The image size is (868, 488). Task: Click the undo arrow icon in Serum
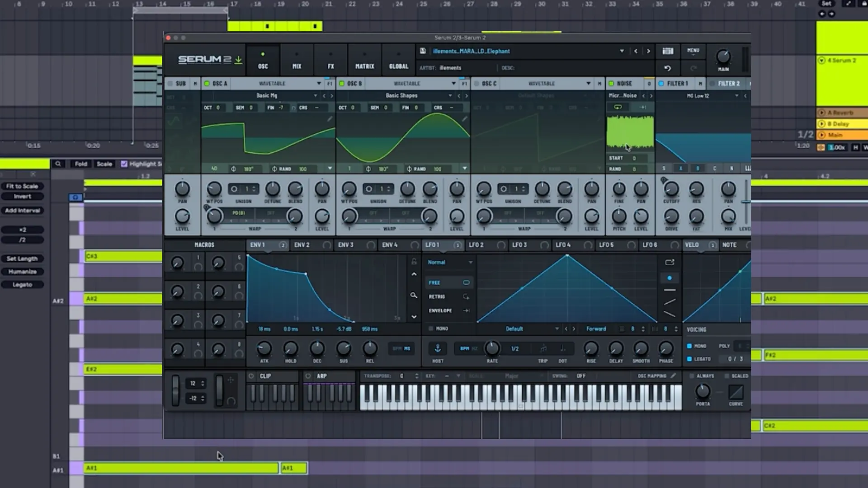point(668,68)
